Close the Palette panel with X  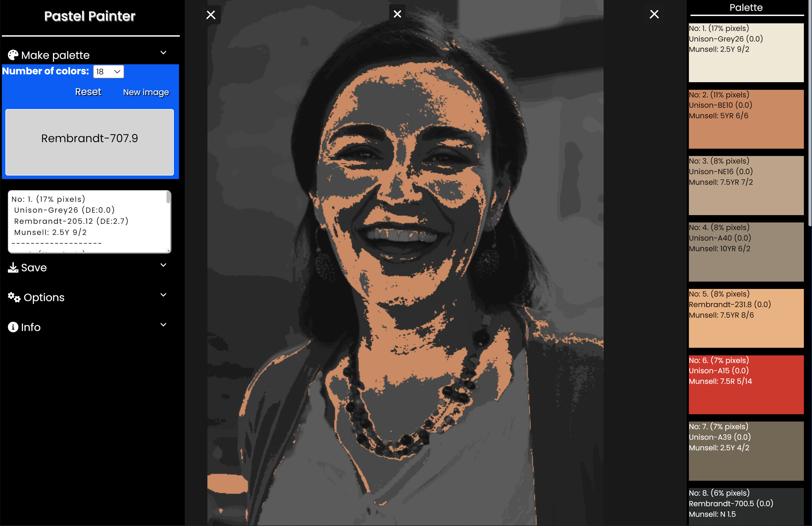tap(654, 14)
